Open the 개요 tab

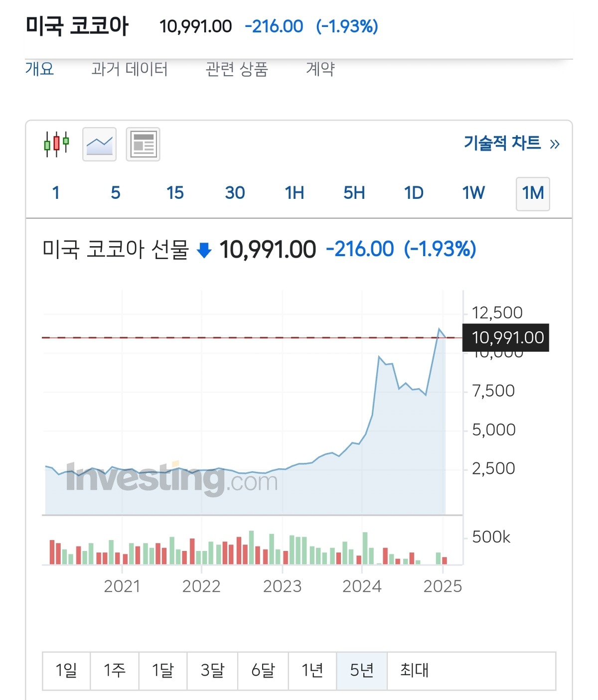tap(39, 69)
